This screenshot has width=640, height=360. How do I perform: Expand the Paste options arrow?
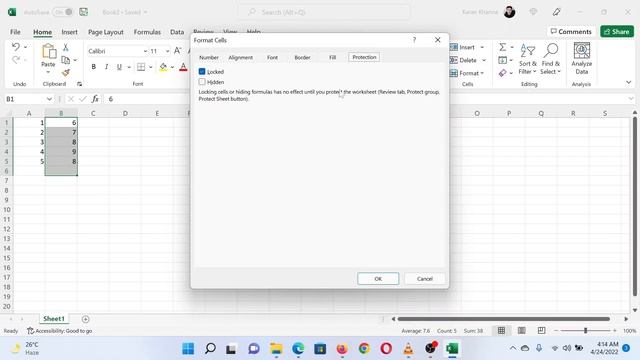tap(48, 72)
